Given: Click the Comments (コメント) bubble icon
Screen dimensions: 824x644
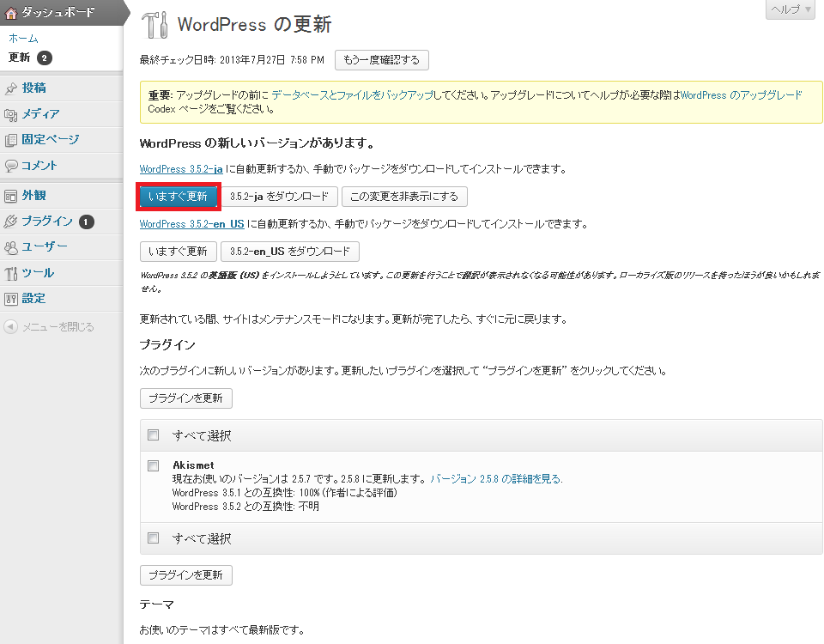Looking at the screenshot, I should click(11, 166).
